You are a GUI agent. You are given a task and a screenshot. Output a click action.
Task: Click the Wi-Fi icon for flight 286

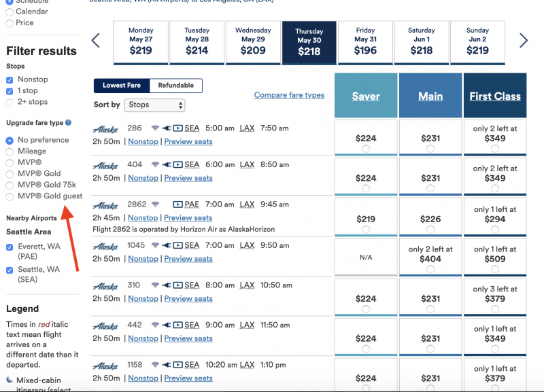coord(155,128)
